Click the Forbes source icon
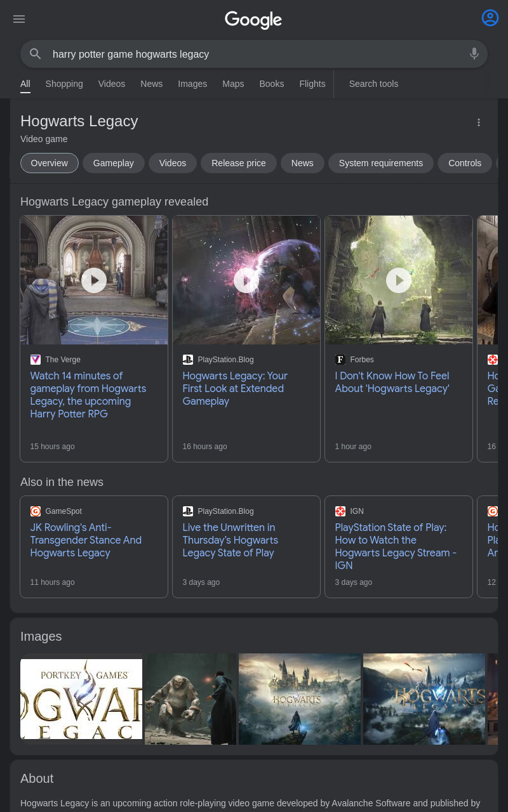Image resolution: width=508 pixels, height=812 pixels. 340,360
